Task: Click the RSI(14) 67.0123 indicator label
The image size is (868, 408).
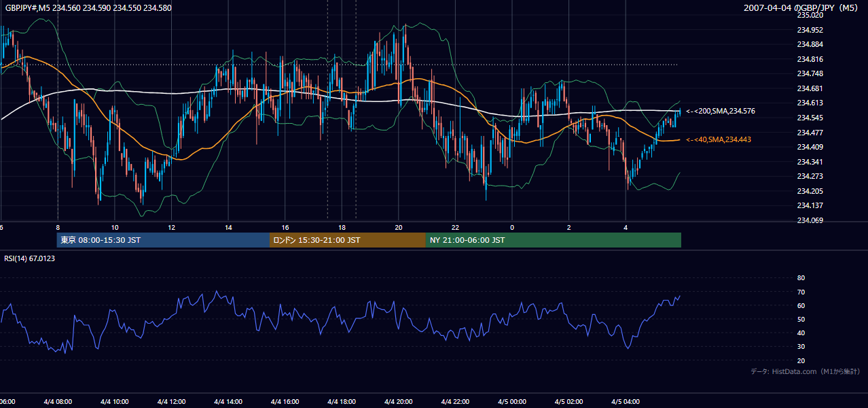Action: [30, 258]
